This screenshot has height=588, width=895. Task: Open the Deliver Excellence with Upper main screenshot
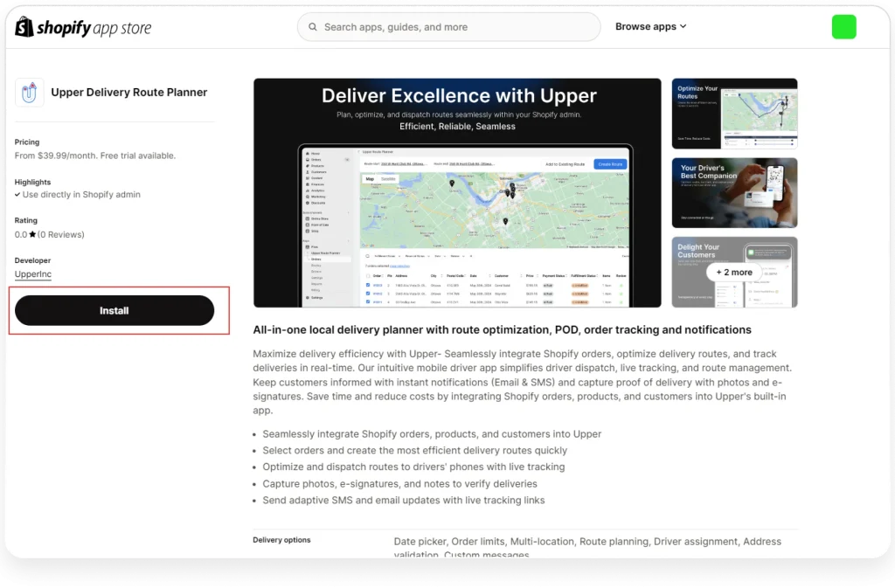[457, 193]
